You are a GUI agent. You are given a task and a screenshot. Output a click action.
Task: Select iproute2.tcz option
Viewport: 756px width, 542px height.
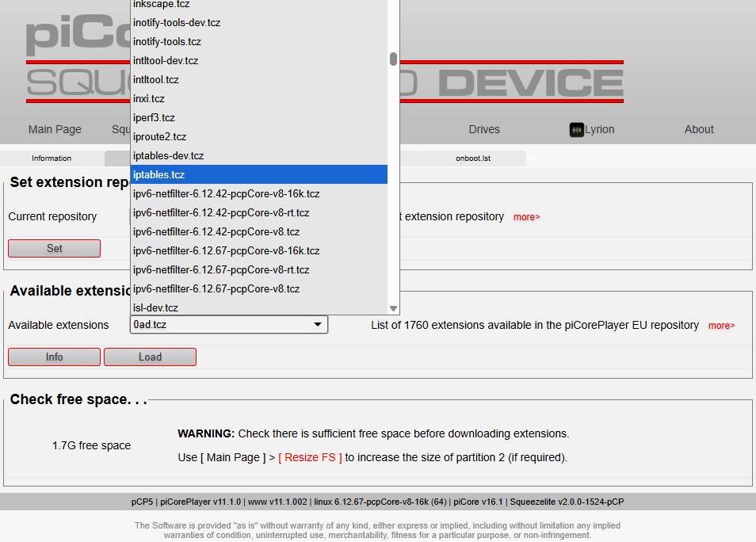point(259,136)
